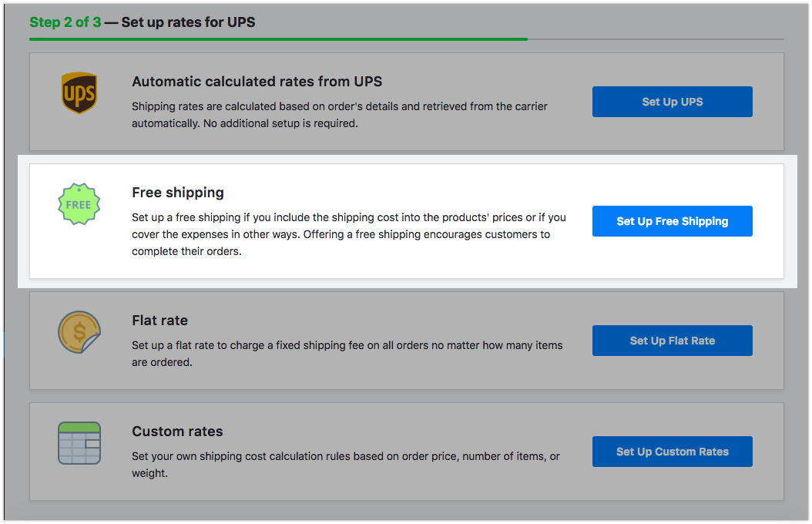Click the UPS shield logo icon

[x=79, y=93]
